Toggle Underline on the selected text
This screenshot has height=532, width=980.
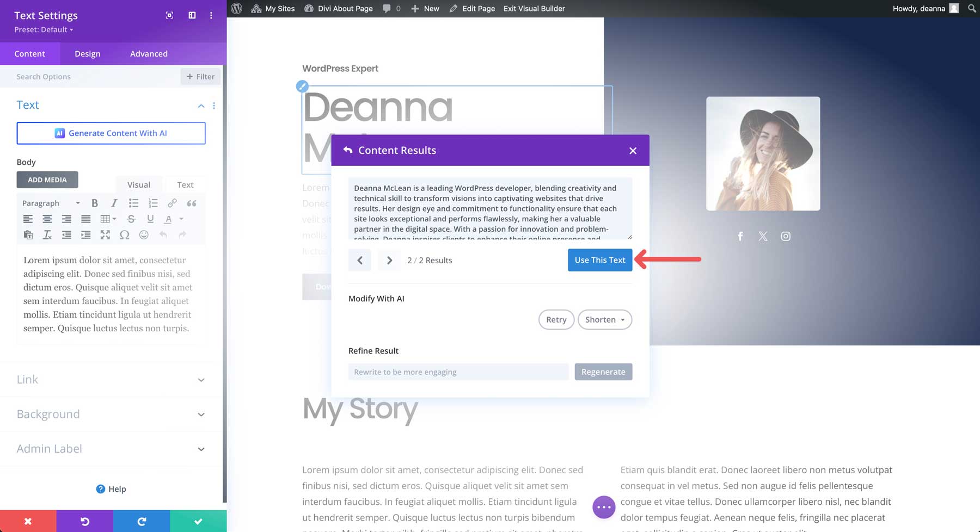[x=151, y=219]
